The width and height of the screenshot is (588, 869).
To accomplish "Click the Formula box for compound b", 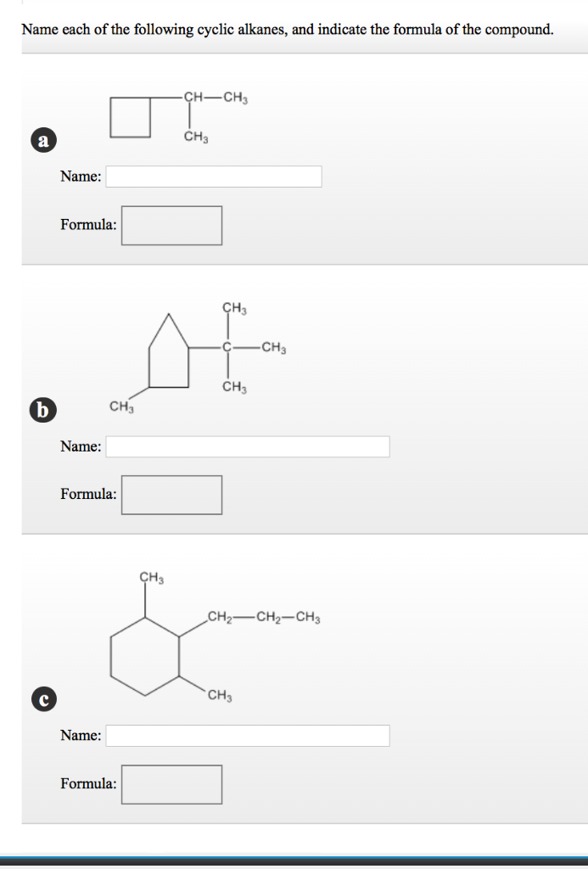I will [171, 494].
